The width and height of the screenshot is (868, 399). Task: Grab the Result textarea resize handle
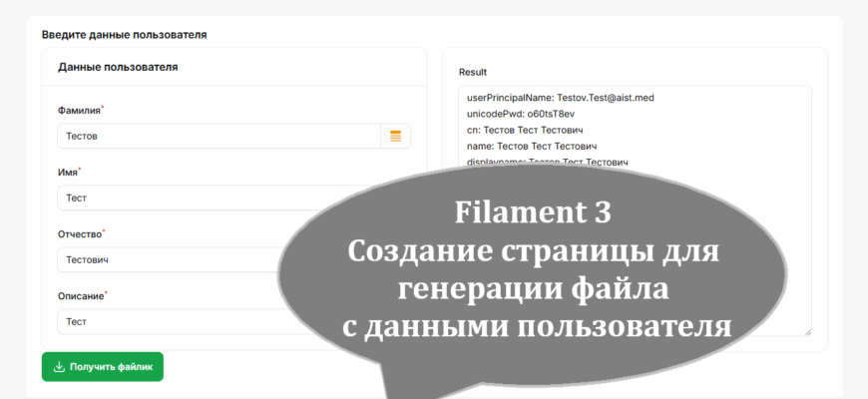[808, 331]
